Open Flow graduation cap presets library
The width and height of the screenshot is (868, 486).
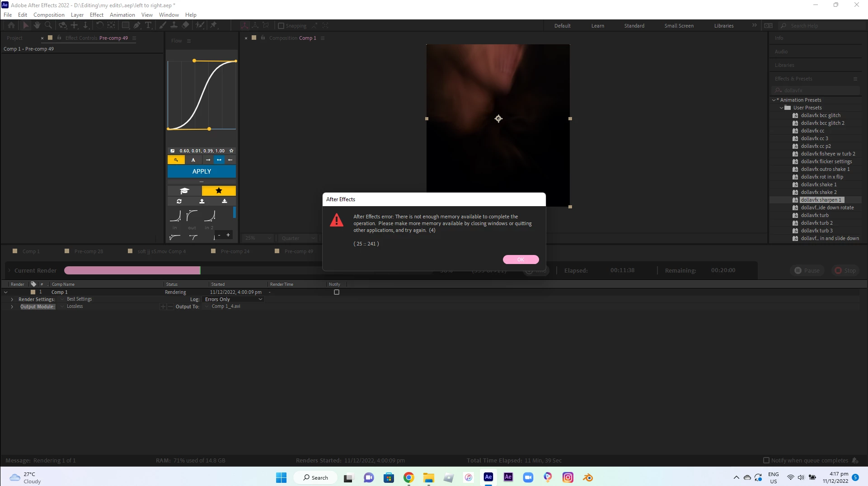click(x=184, y=191)
